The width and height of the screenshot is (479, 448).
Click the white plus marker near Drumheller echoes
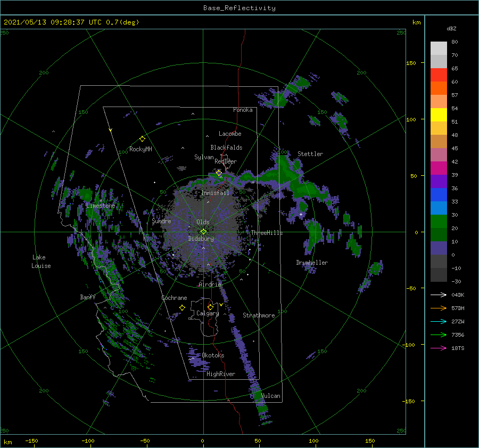click(301, 214)
